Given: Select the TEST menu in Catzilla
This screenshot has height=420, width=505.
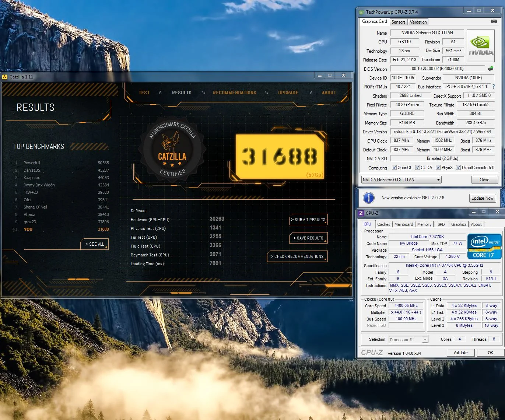Looking at the screenshot, I should (x=144, y=93).
